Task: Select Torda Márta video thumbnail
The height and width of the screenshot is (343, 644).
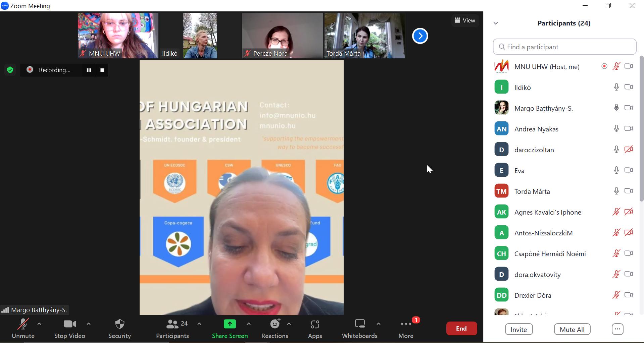Action: pyautogui.click(x=364, y=36)
